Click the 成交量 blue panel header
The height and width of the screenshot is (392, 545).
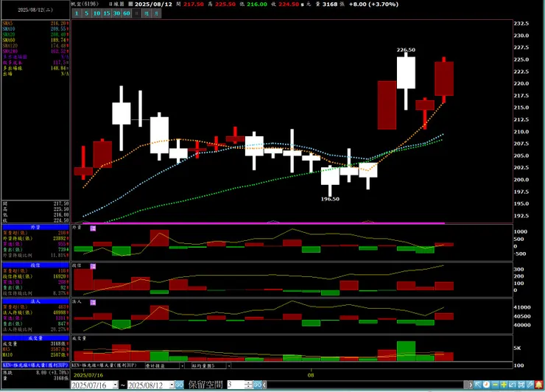click(x=35, y=337)
